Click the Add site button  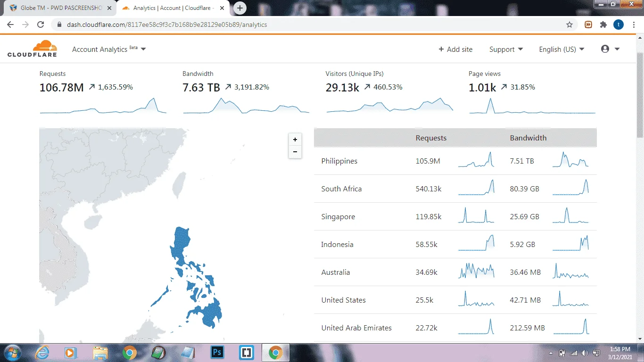click(455, 49)
